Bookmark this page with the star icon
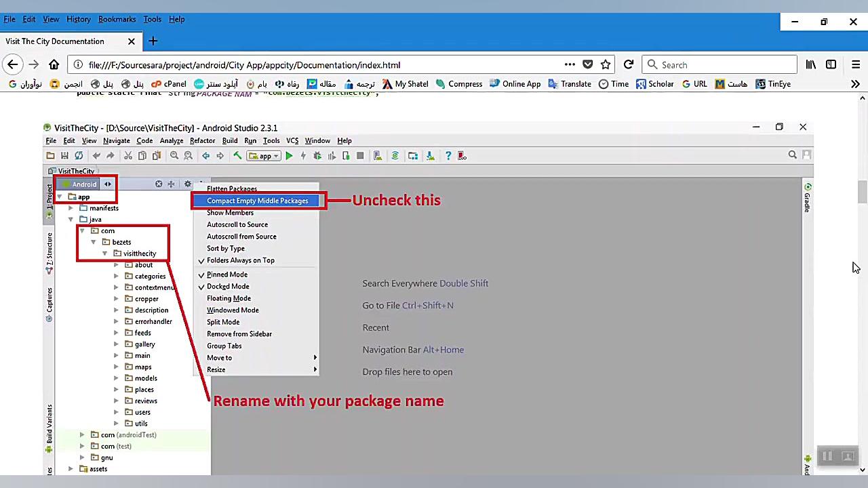This screenshot has height=488, width=868. (606, 64)
